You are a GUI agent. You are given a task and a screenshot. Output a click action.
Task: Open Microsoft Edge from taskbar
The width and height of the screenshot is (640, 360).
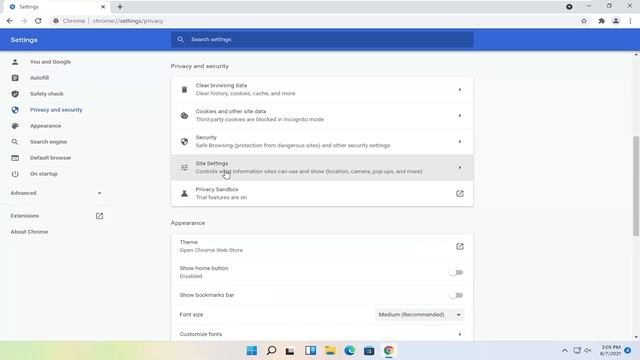(349, 351)
